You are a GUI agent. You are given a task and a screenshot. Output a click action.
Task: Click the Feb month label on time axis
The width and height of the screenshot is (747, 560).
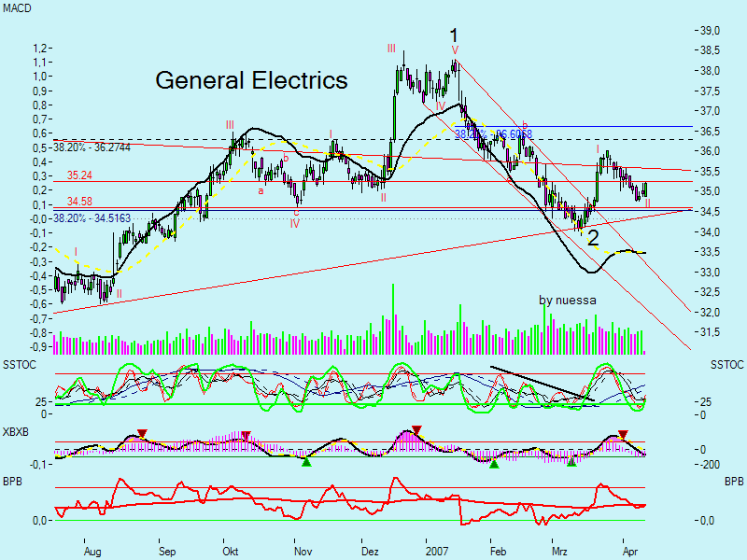(x=498, y=552)
